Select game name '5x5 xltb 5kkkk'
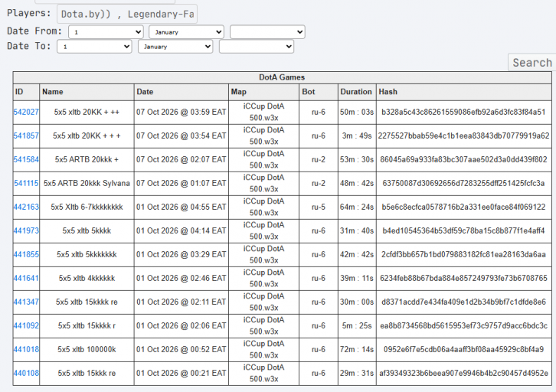The height and width of the screenshot is (392, 556). pos(87,230)
